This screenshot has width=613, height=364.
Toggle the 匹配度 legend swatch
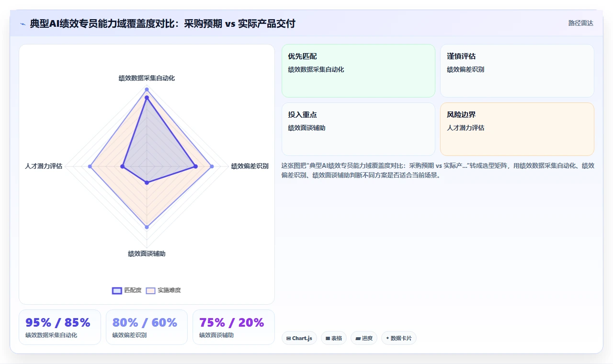click(117, 290)
